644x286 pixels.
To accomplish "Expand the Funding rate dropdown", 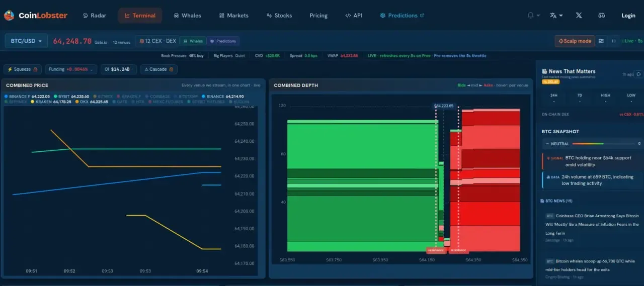I will point(71,69).
